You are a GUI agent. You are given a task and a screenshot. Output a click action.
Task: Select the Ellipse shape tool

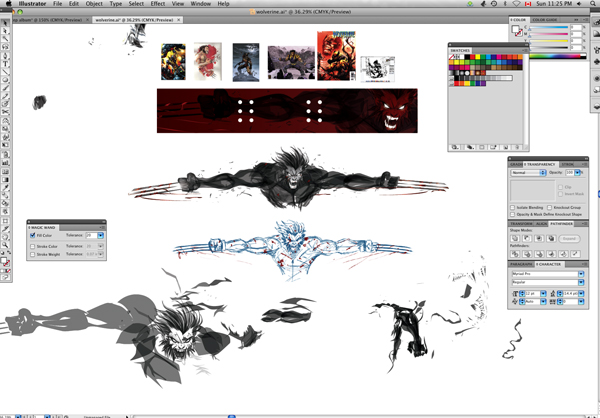coord(5,80)
